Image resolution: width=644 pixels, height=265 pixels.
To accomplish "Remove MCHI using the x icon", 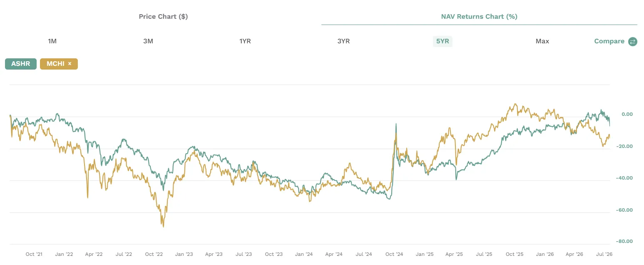I will coord(70,64).
